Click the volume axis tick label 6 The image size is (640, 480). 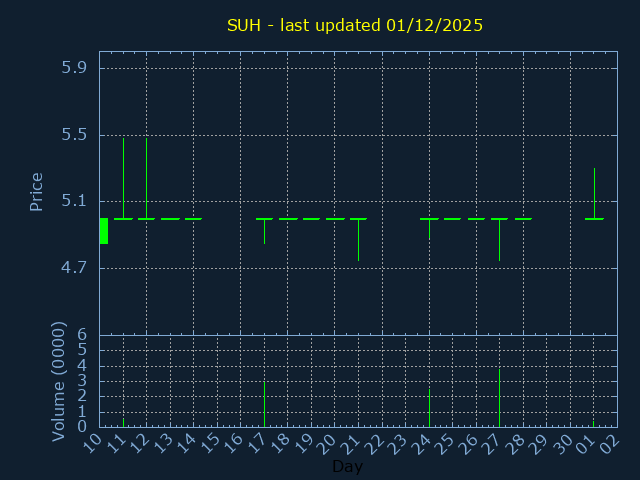(x=82, y=335)
